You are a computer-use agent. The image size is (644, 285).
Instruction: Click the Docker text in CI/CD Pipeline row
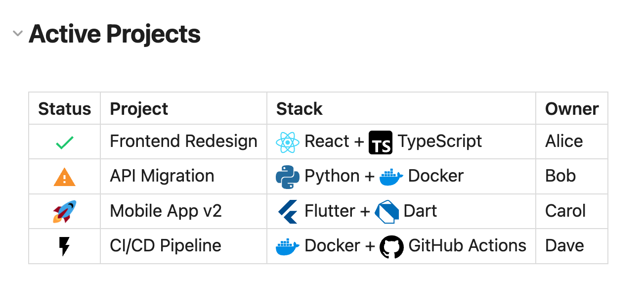(x=332, y=245)
